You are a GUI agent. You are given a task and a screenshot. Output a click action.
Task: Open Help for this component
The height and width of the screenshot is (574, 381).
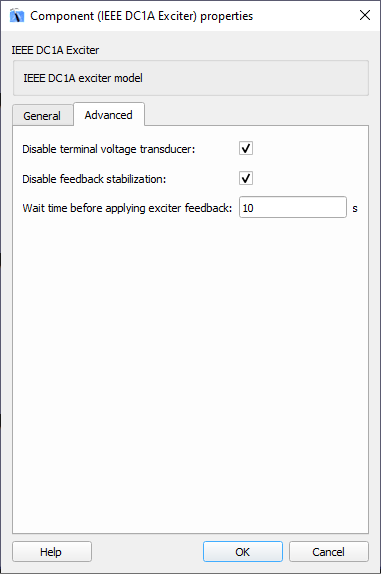point(52,552)
